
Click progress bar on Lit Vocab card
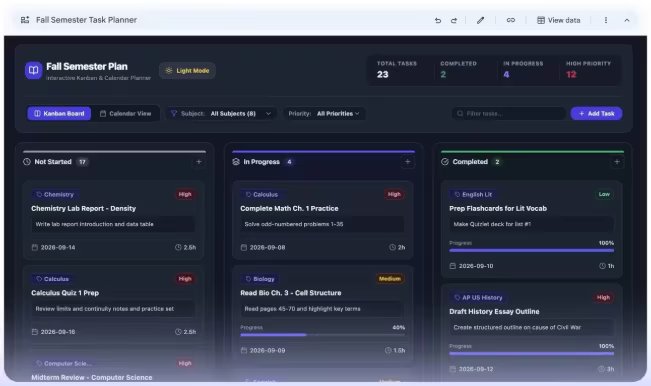[531, 250]
